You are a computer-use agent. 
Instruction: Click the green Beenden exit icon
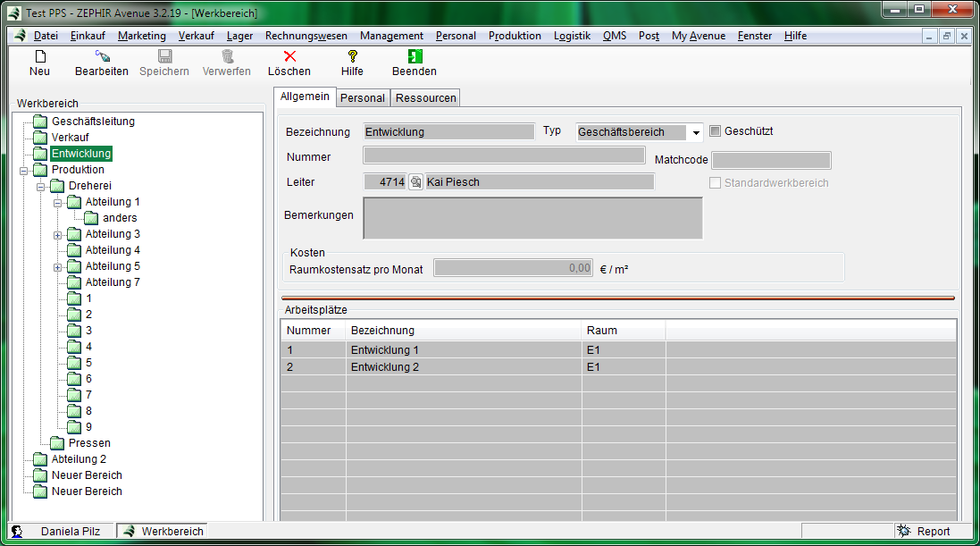tap(415, 56)
